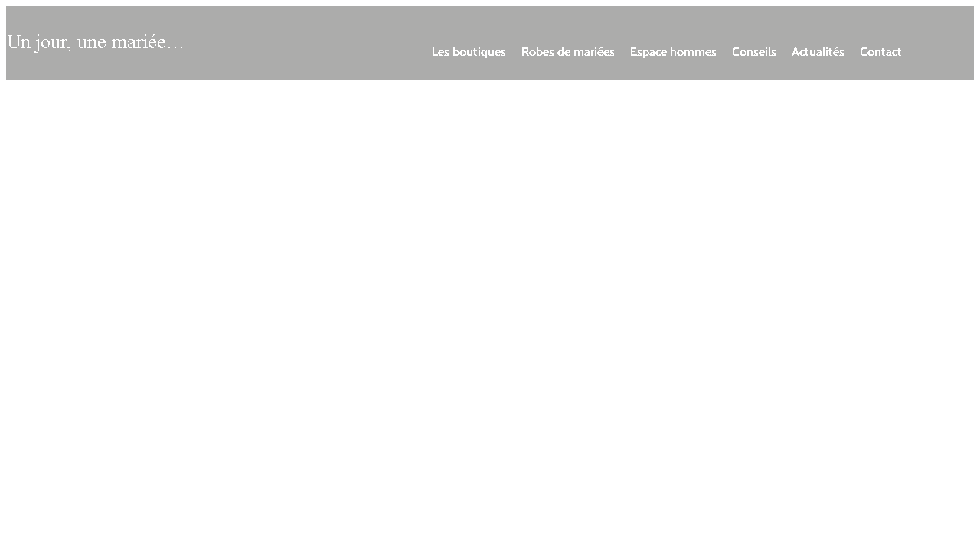
Task: Go to Robes de mariées page
Action: 567,51
